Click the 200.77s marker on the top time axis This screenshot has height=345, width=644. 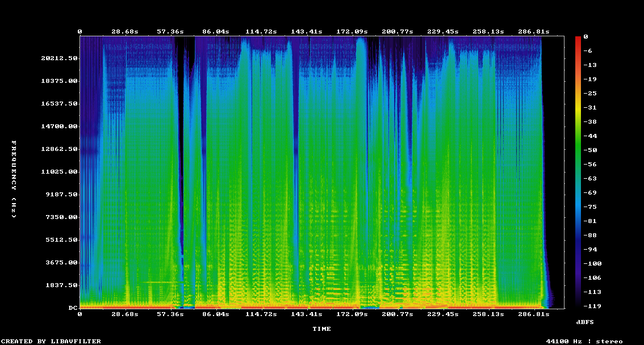tap(398, 32)
